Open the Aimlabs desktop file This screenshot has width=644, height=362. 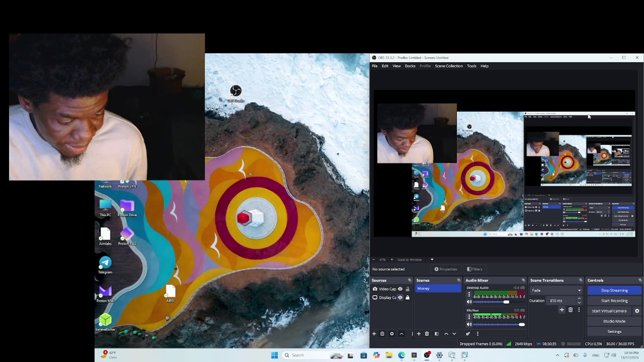coord(105,237)
